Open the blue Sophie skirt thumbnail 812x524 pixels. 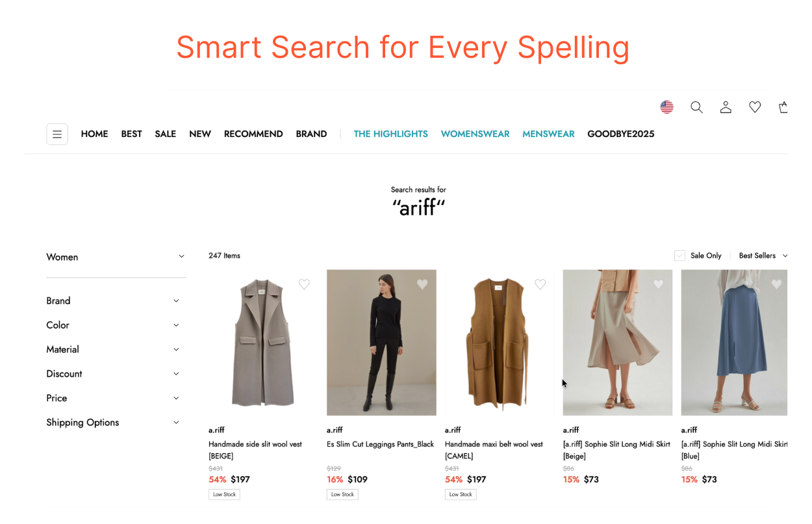click(x=734, y=343)
